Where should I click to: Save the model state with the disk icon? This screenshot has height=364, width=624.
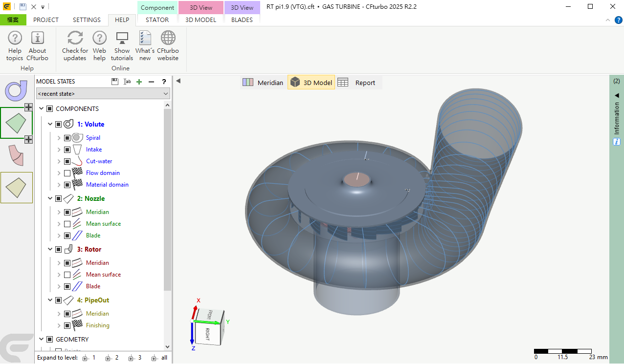coord(115,82)
